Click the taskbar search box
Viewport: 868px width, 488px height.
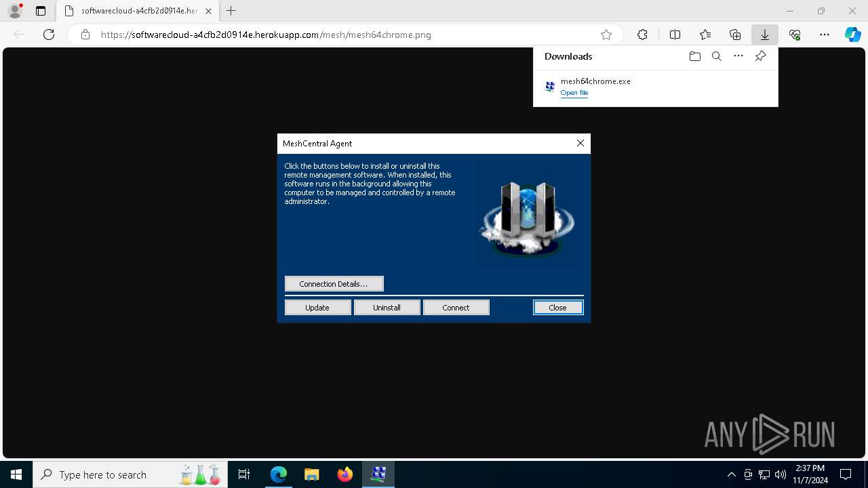pos(129,474)
